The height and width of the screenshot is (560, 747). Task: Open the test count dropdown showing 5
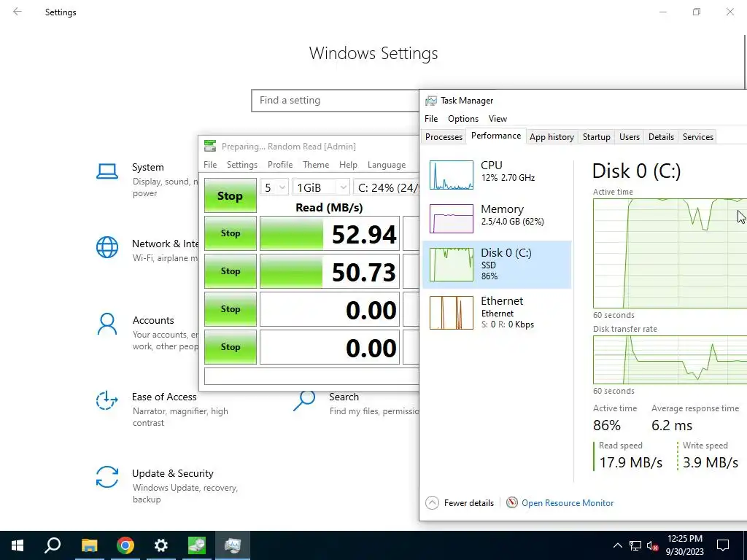[274, 187]
